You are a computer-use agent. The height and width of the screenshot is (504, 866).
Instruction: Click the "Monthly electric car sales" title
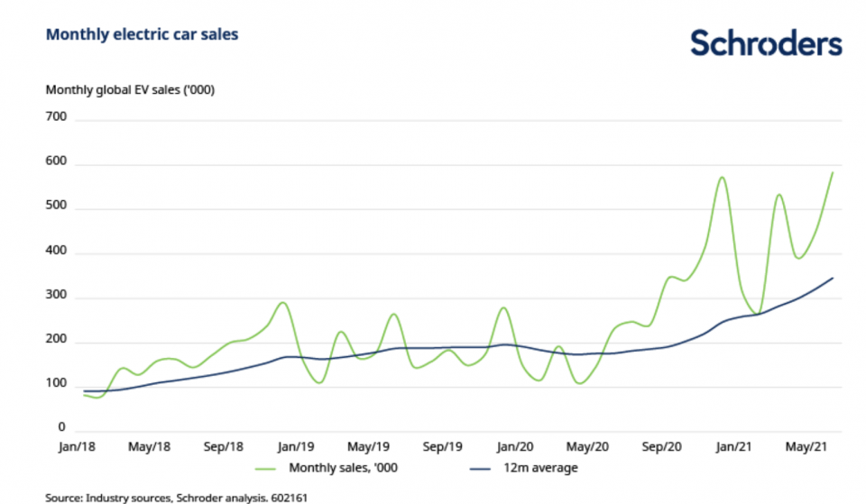tap(142, 34)
